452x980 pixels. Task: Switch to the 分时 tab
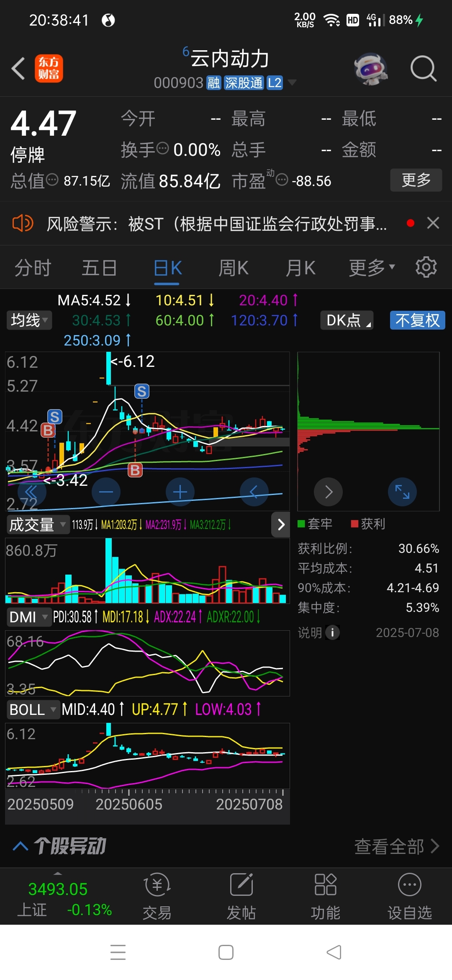[33, 268]
